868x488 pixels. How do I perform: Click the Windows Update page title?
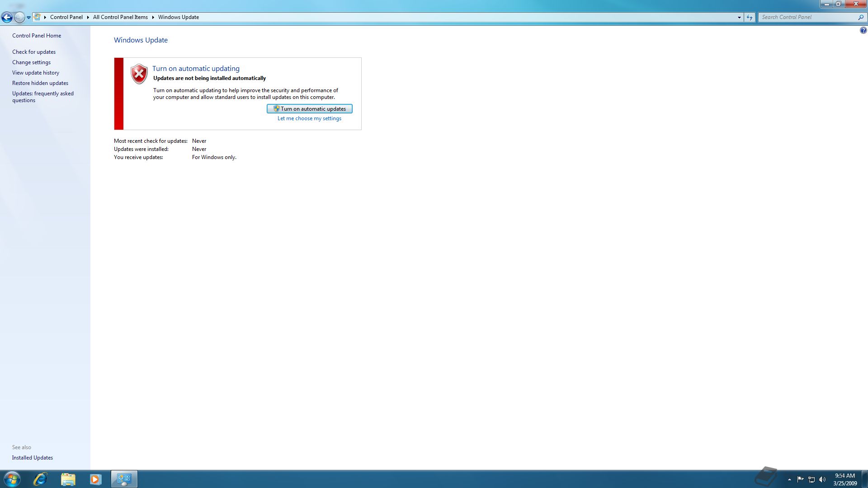[x=141, y=40]
